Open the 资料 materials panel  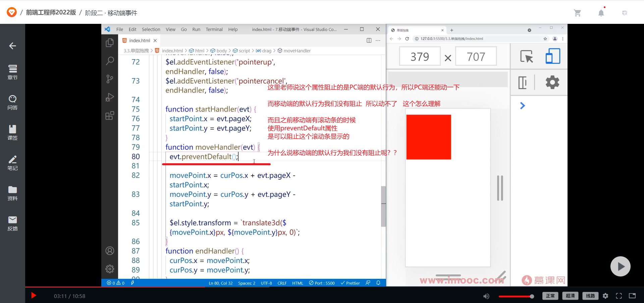(x=12, y=193)
